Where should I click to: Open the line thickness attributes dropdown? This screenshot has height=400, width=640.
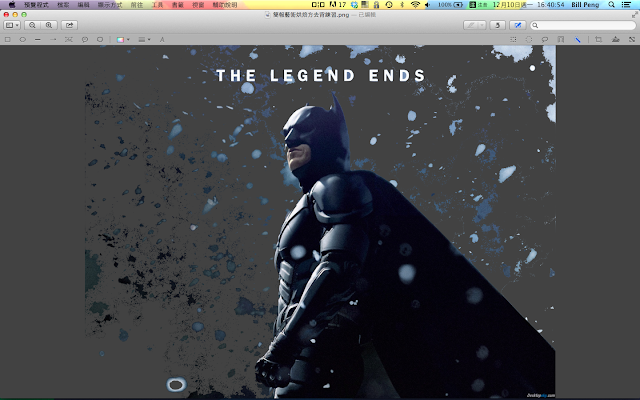[x=144, y=40]
